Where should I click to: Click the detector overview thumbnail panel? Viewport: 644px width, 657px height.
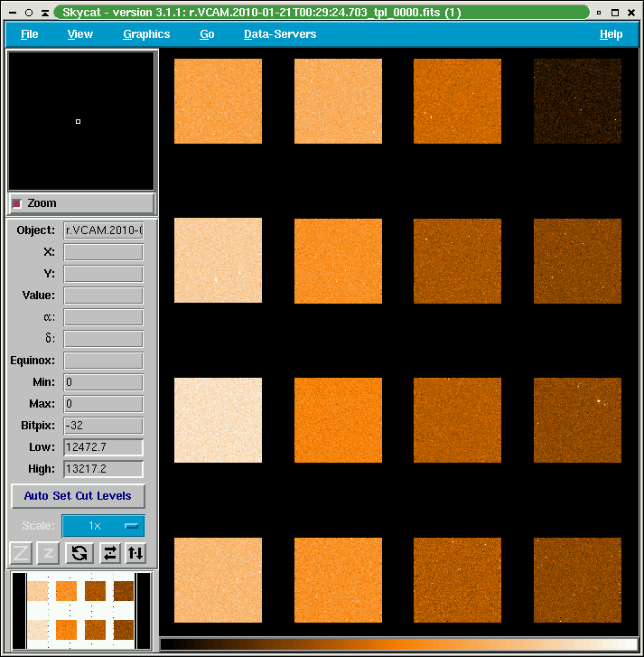pyautogui.click(x=80, y=610)
